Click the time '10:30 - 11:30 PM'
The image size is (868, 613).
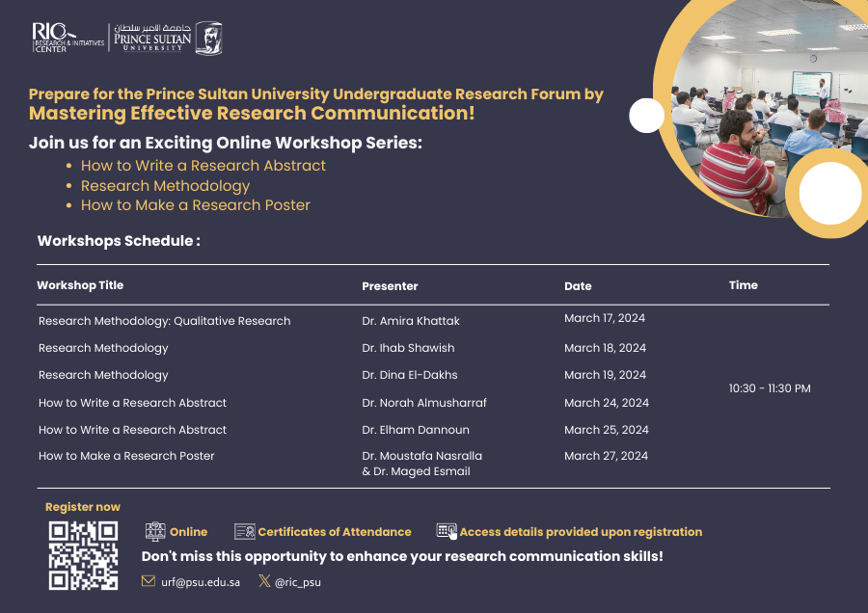pos(770,388)
